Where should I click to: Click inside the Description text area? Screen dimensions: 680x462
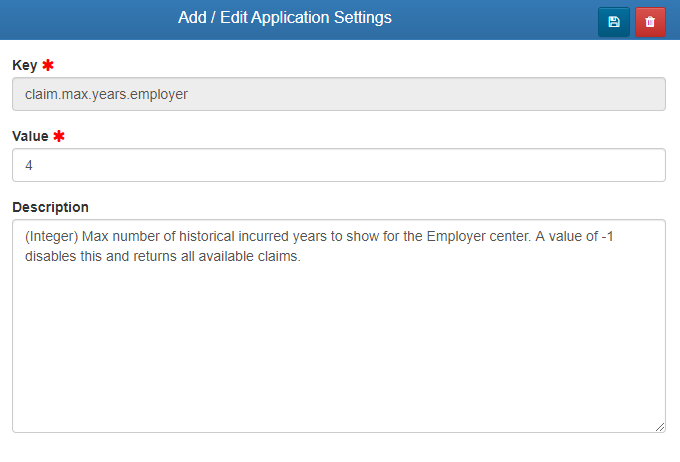(339, 340)
